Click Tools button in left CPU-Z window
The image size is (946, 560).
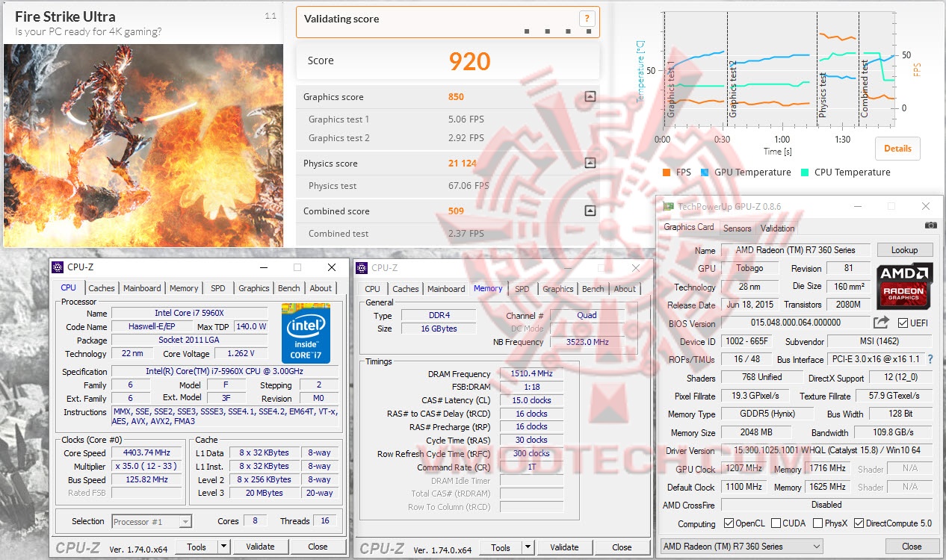(197, 547)
